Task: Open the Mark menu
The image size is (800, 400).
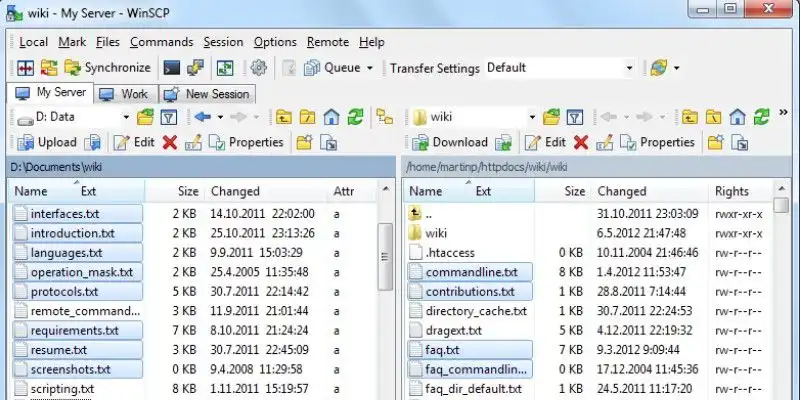Action: pos(72,42)
